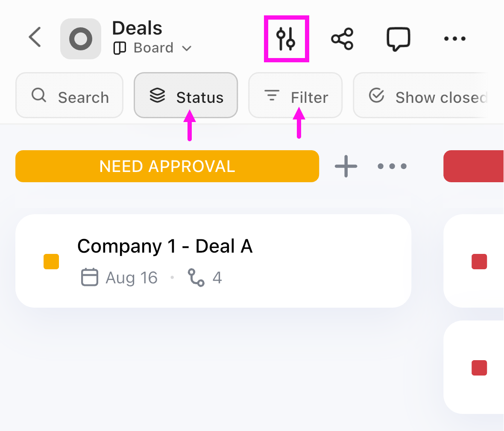Open the comments speech bubble icon

click(x=398, y=38)
